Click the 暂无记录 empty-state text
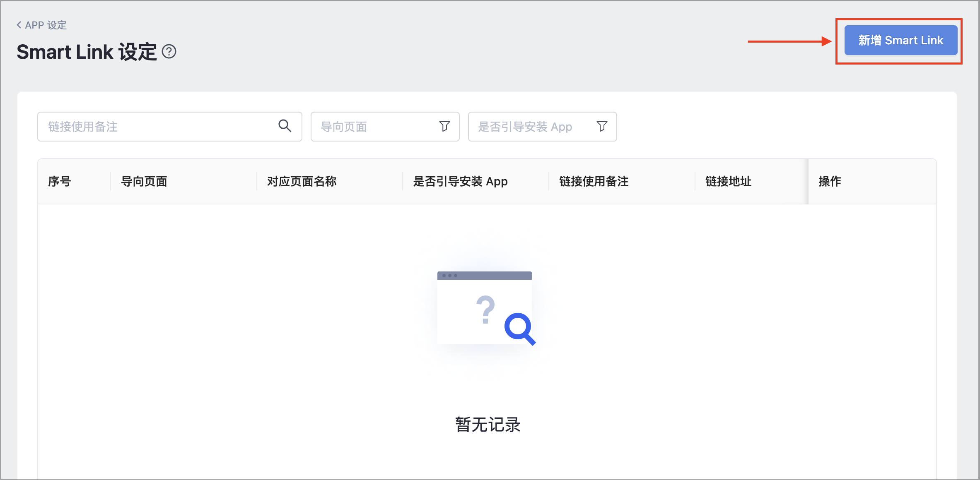Screen dimensions: 980x480 coord(488,425)
